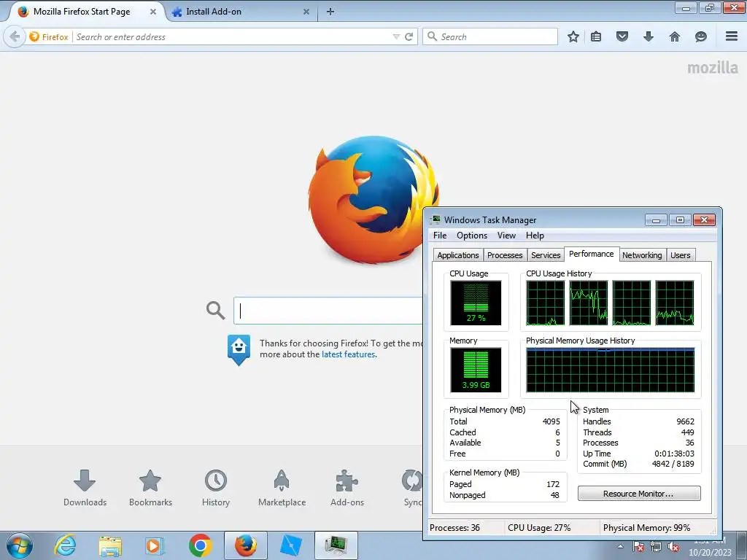747x560 pixels.
Task: Click the magnifier icon beside start page search
Action: pyautogui.click(x=215, y=311)
